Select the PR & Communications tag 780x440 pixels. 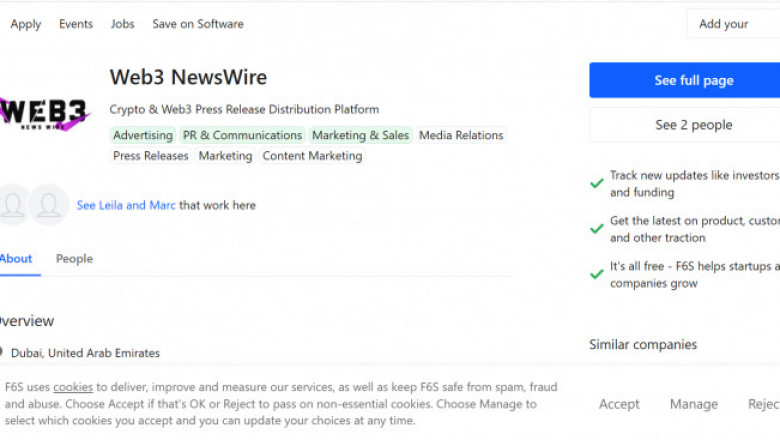[x=242, y=135]
